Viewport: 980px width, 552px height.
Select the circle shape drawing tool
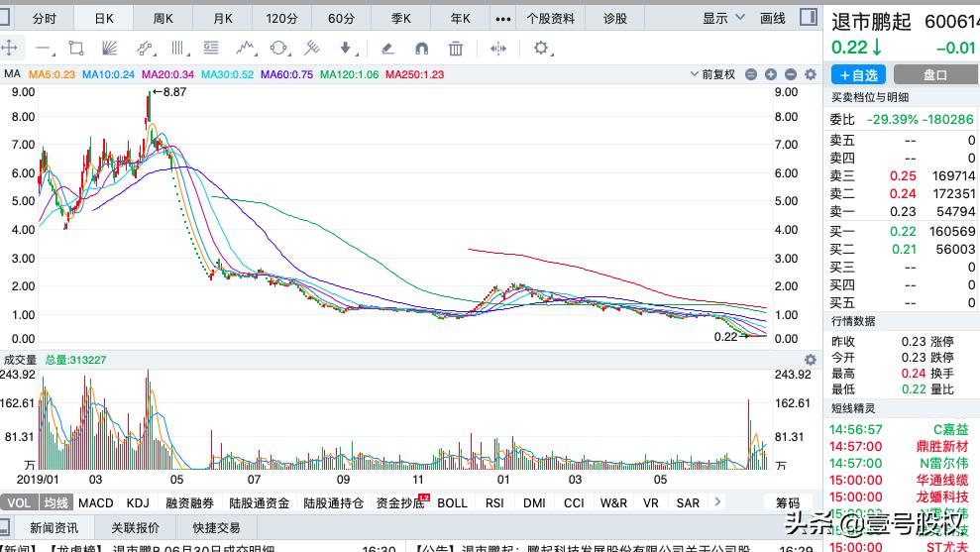(278, 49)
